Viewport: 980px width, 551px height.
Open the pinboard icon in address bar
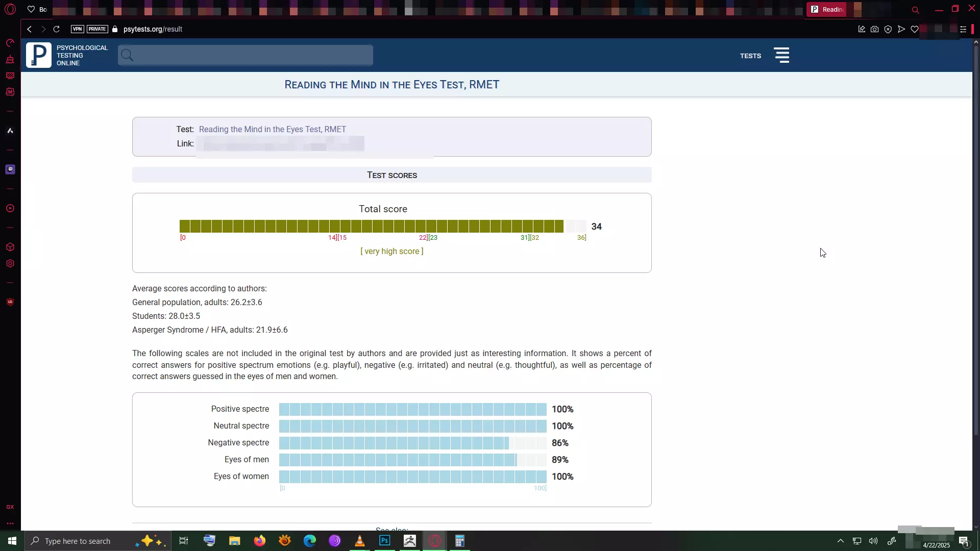[862, 29]
